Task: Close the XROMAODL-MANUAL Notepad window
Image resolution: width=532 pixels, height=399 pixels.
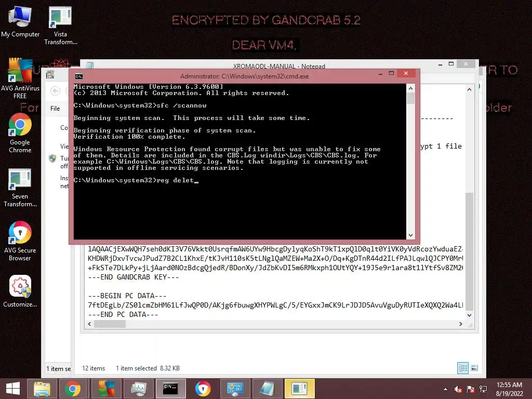Action: tap(465, 64)
